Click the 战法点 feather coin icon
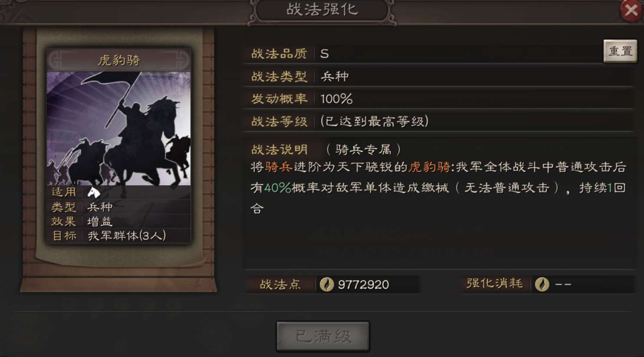Image resolution: width=644 pixels, height=357 pixels. [326, 284]
